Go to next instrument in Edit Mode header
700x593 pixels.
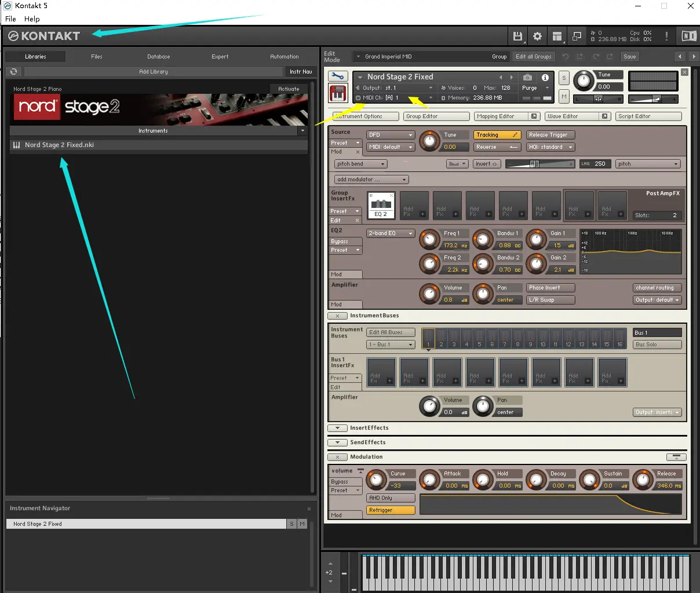click(x=694, y=56)
